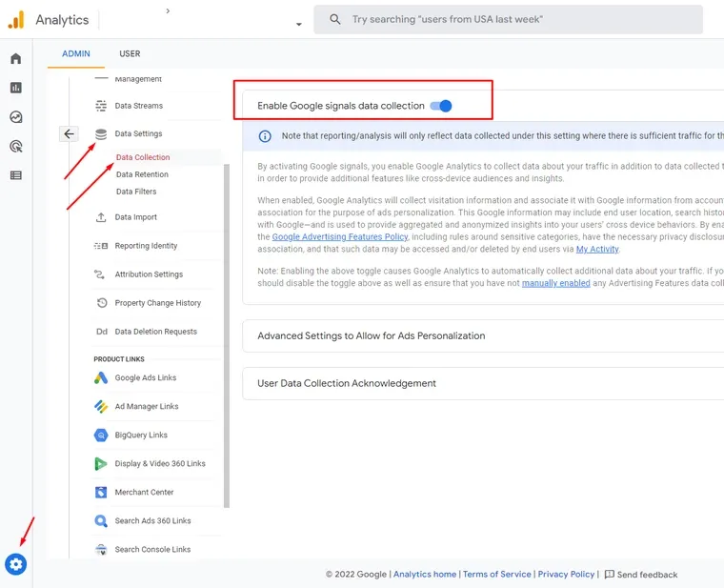724x588 pixels.
Task: Expand User Data Collection Acknowledgement section
Action: pos(483,383)
